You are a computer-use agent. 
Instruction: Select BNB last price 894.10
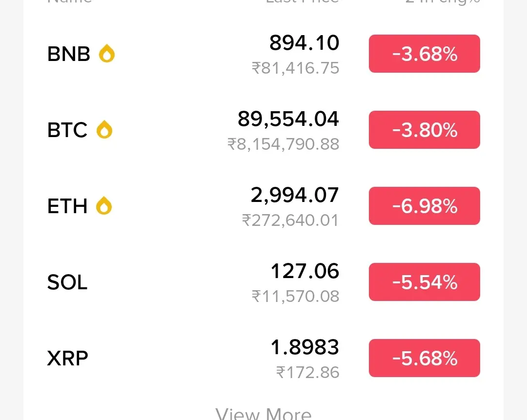304,43
